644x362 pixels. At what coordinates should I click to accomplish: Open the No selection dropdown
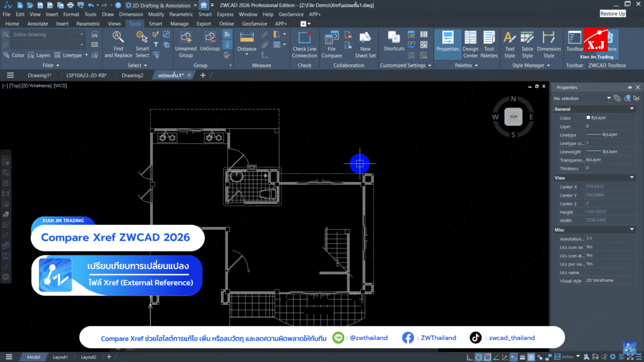[608, 99]
